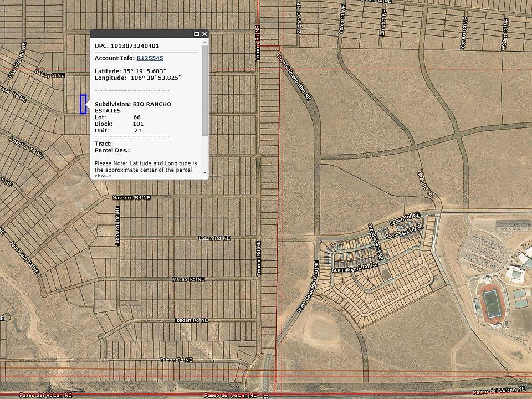Click the UPC number in the popup
This screenshot has width=532, height=399.
point(135,46)
